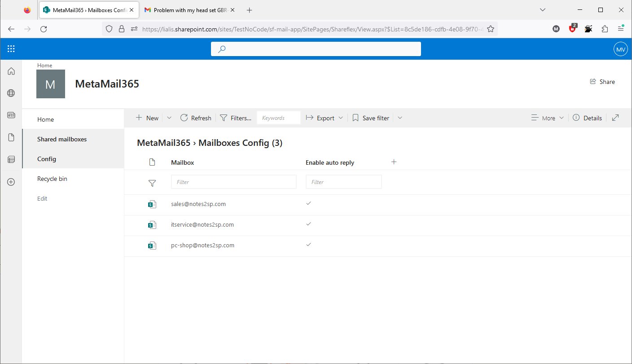632x364 pixels.
Task: Open the item icon for itservice@notes2sp.com
Action: (x=152, y=225)
